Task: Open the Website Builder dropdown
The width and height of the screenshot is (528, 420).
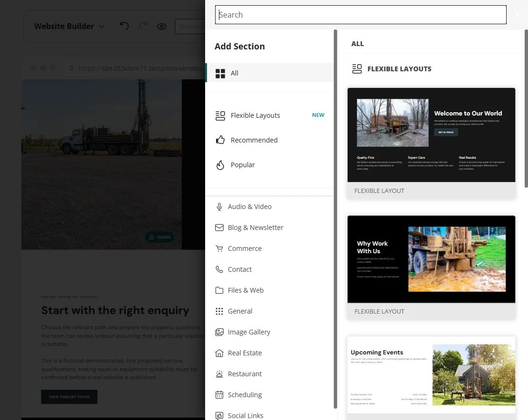Action: [69, 26]
